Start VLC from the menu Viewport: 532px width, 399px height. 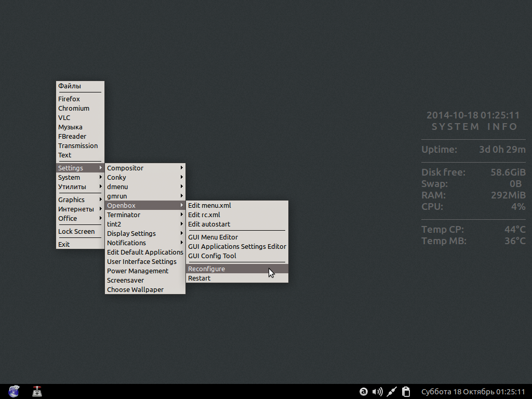[x=80, y=118]
